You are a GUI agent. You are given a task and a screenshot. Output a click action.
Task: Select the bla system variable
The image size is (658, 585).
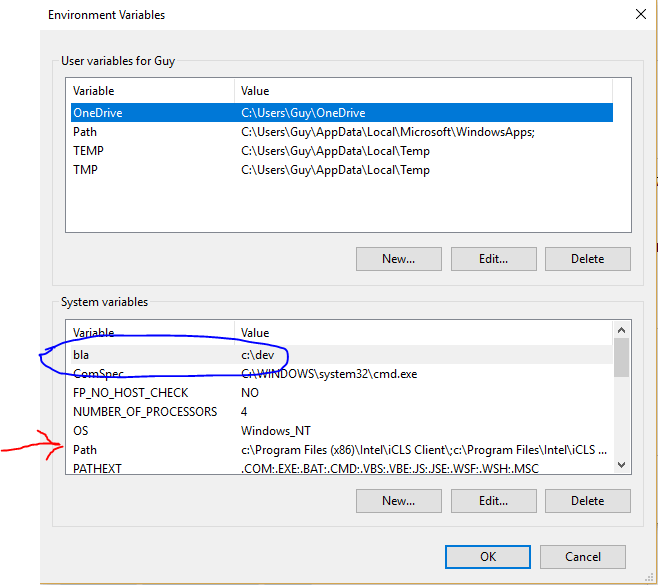click(x=342, y=355)
